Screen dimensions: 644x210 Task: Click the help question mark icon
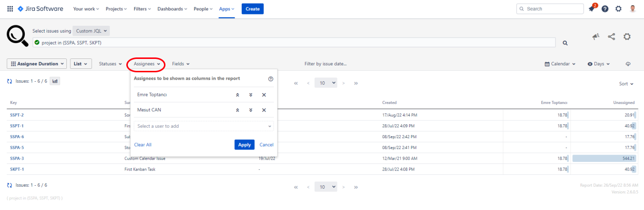(605, 9)
